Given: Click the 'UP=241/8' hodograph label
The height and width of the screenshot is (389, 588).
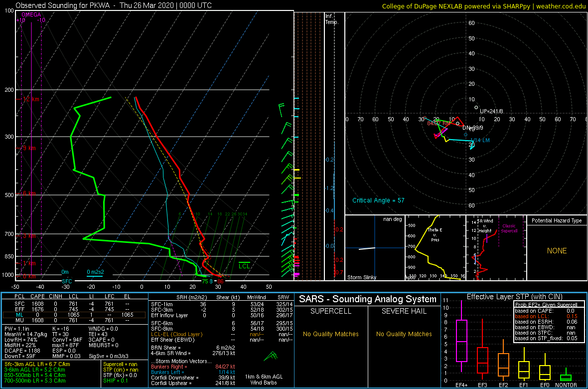Looking at the screenshot, I should 491,112.
